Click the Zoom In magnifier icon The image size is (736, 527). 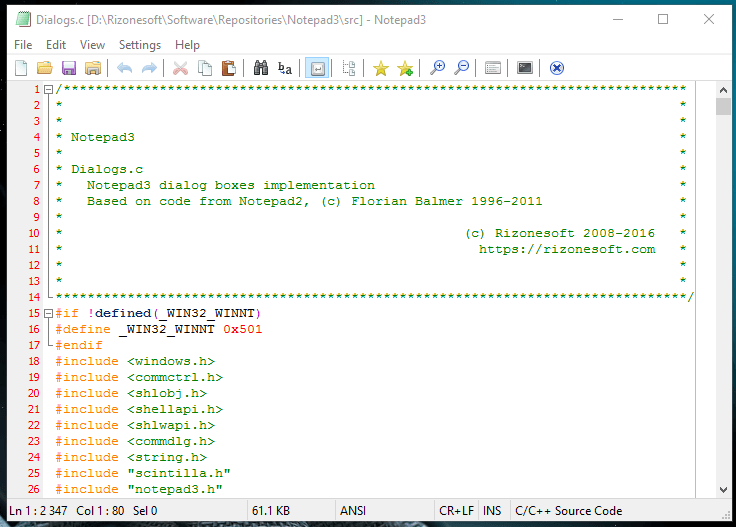(437, 68)
